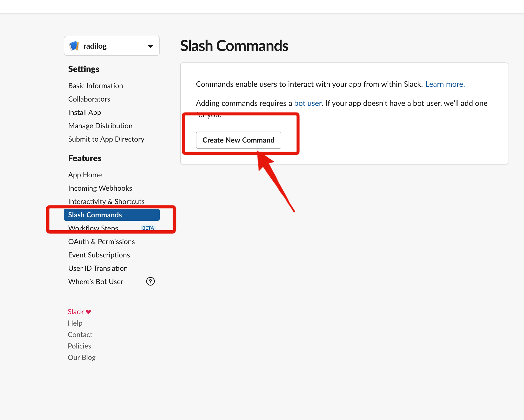Open the Learn more link
The width and height of the screenshot is (524, 420).
(x=445, y=84)
